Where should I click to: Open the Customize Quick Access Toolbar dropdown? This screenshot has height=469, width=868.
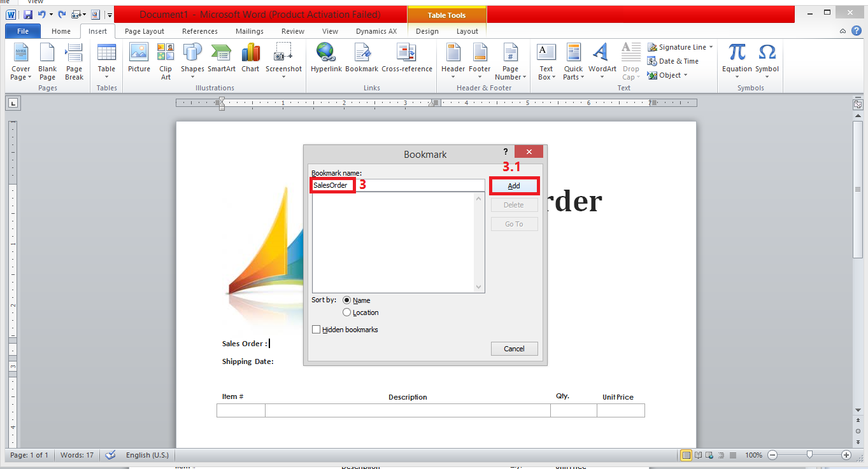(110, 14)
